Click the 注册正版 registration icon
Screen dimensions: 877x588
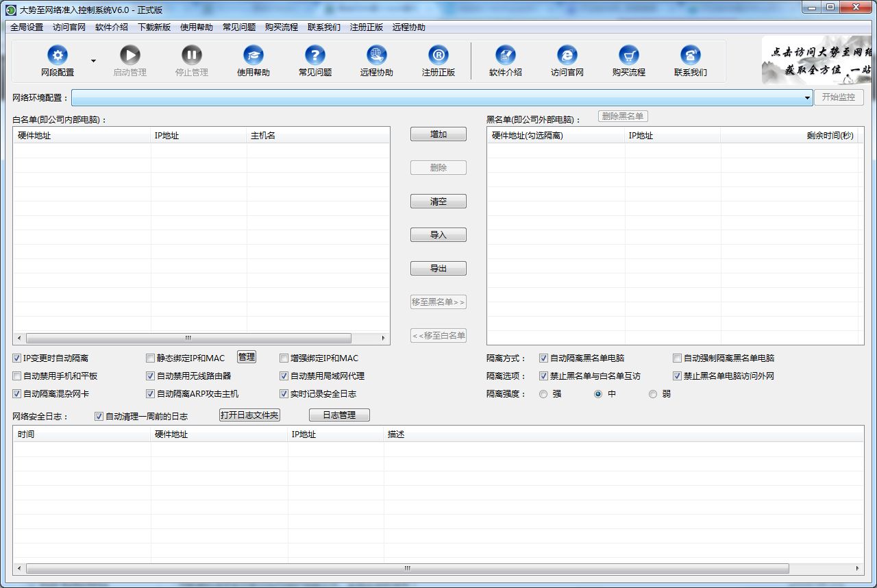pyautogui.click(x=438, y=56)
